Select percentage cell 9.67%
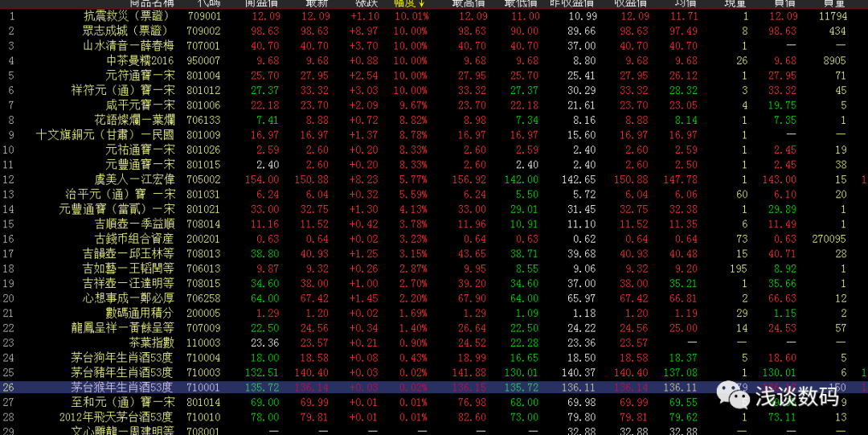This screenshot has width=868, height=435. point(414,105)
